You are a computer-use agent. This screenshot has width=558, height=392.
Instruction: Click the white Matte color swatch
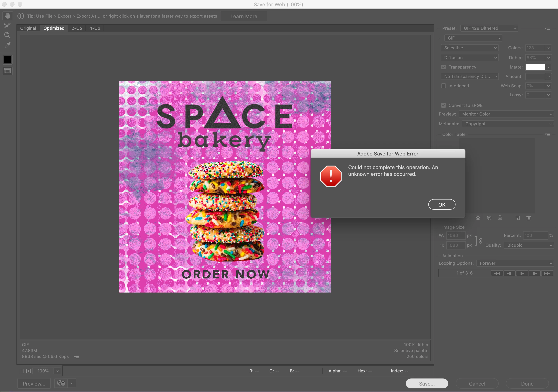click(x=535, y=67)
